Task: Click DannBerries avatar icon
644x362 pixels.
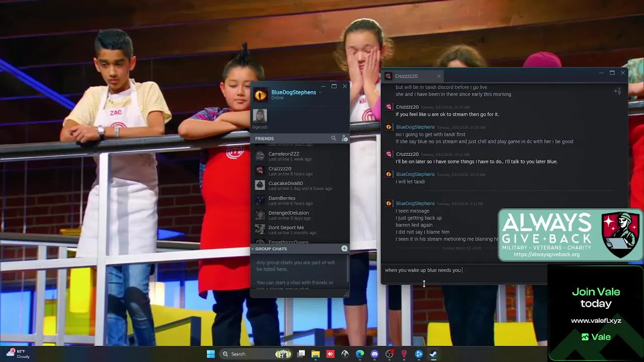Action: point(260,200)
